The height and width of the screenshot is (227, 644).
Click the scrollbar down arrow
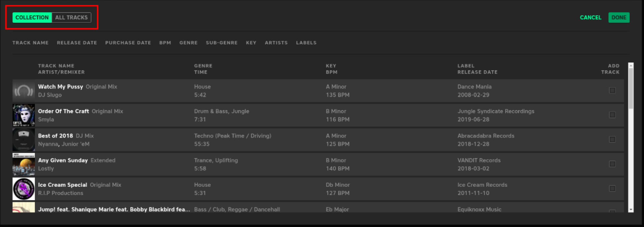[x=630, y=210]
